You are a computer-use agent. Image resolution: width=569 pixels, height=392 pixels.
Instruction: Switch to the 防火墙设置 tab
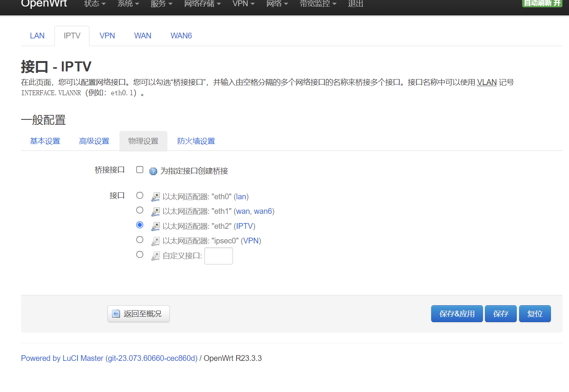196,141
